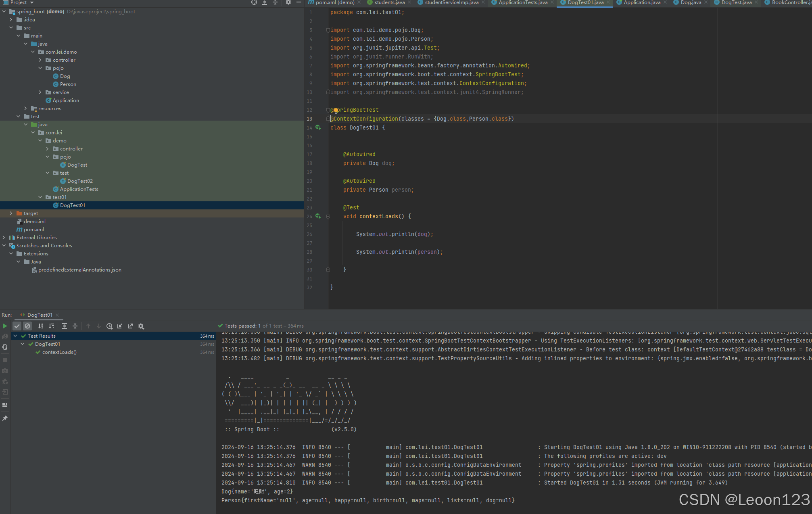
Task: Click Import Tests from File icon
Action: [x=120, y=326]
